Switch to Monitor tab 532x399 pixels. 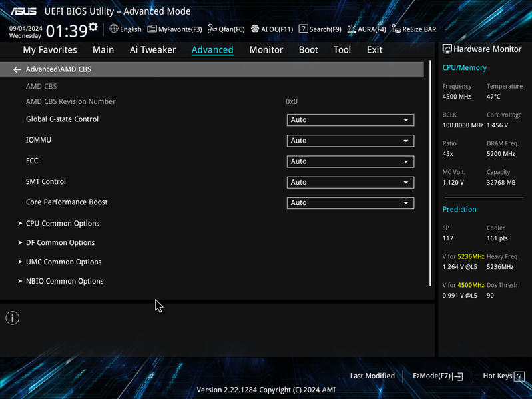tap(266, 50)
